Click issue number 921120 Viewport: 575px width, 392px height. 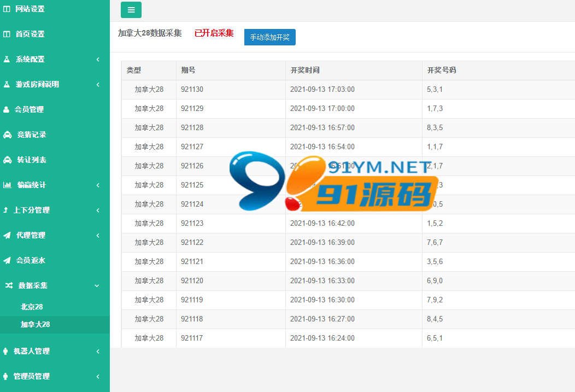(x=192, y=281)
